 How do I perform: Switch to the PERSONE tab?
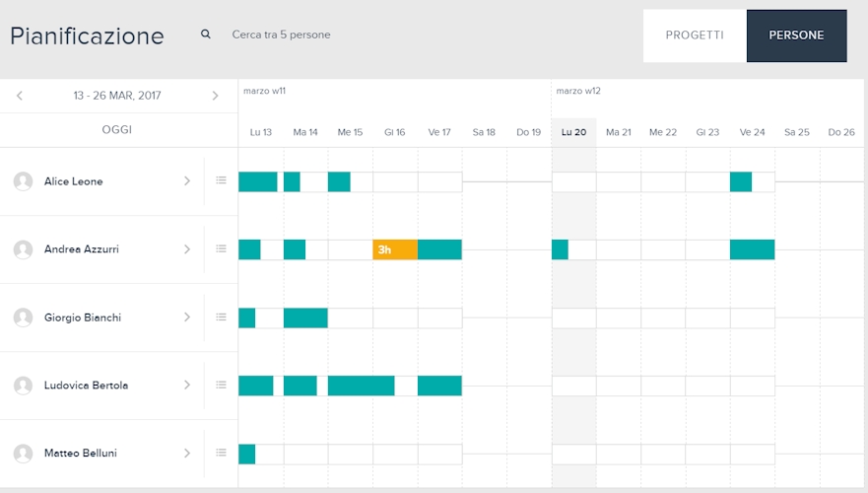796,35
